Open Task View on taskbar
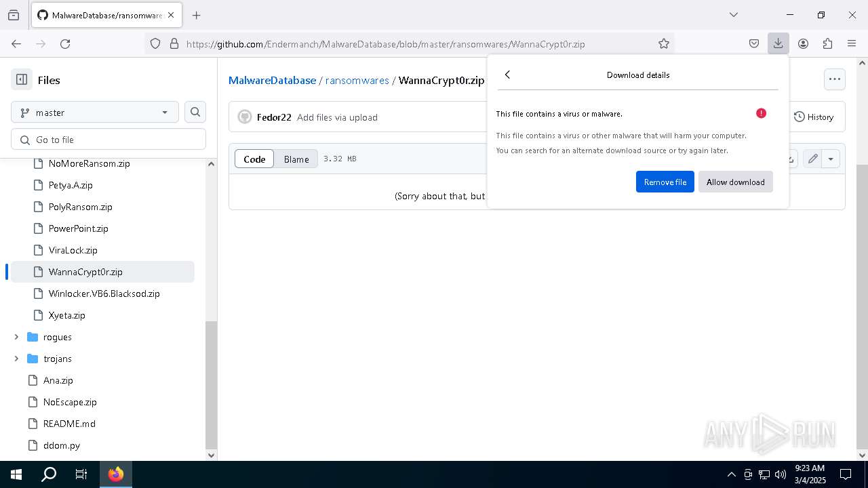Viewport: 868px width, 488px height. pos(81,474)
